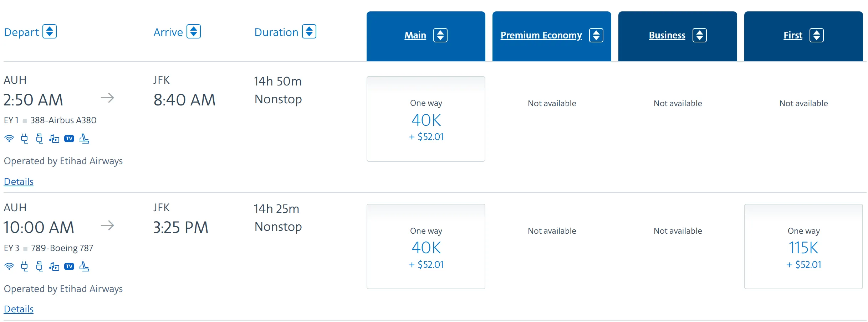Toggle sort arrows next to Arrive
The image size is (868, 322).
click(x=194, y=32)
